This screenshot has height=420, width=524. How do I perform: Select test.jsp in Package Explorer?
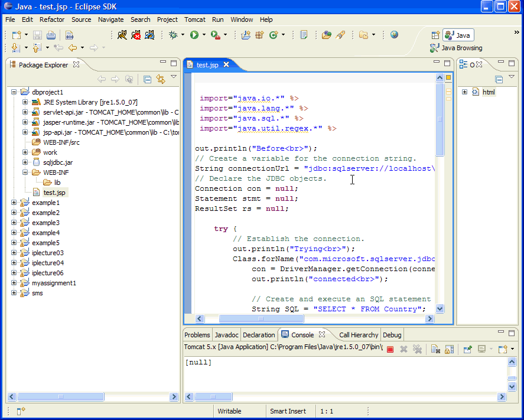point(54,193)
